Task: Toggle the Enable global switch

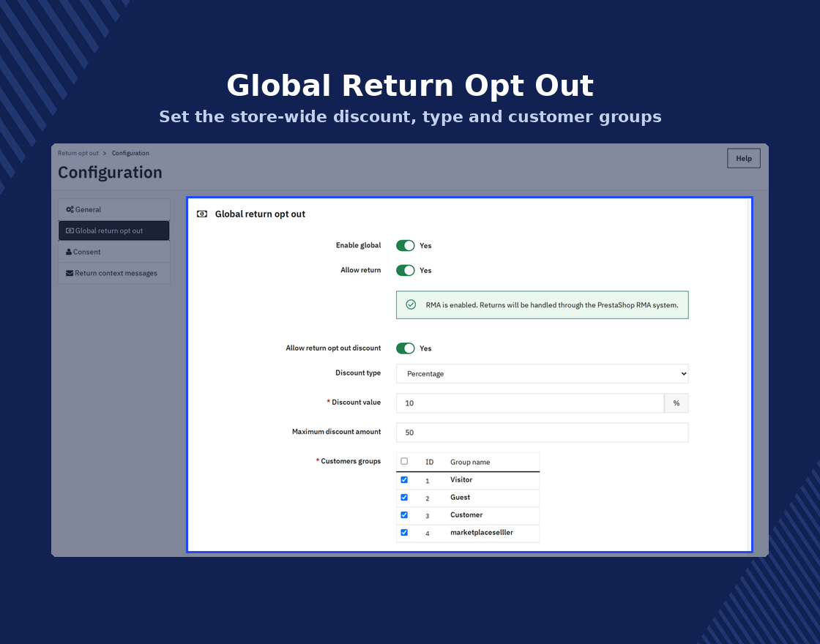Action: 406,246
